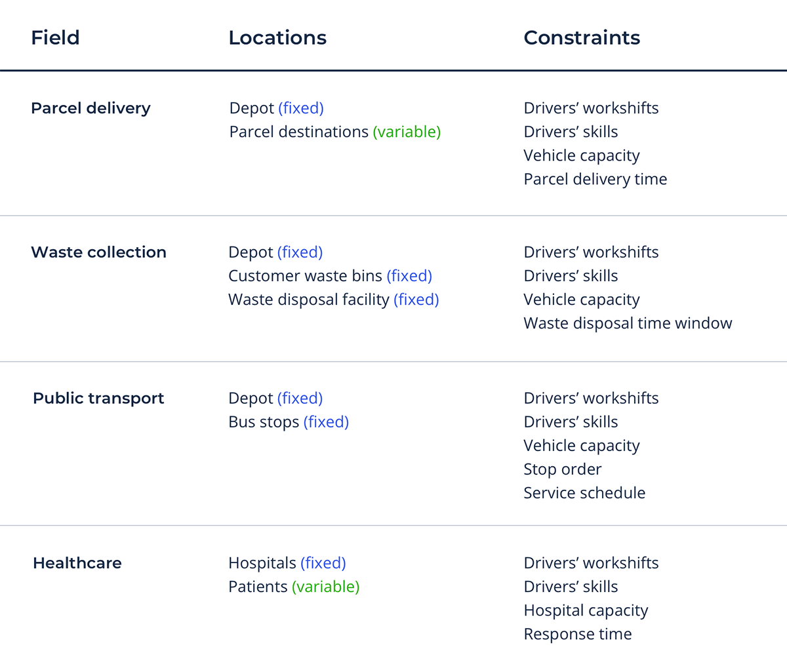Click (fixed) next to Customer waste bins
787x672 pixels.
click(x=409, y=276)
